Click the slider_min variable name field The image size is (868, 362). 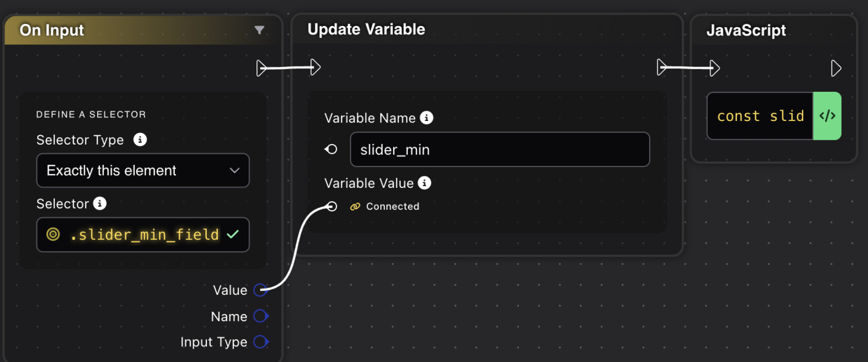pyautogui.click(x=499, y=150)
